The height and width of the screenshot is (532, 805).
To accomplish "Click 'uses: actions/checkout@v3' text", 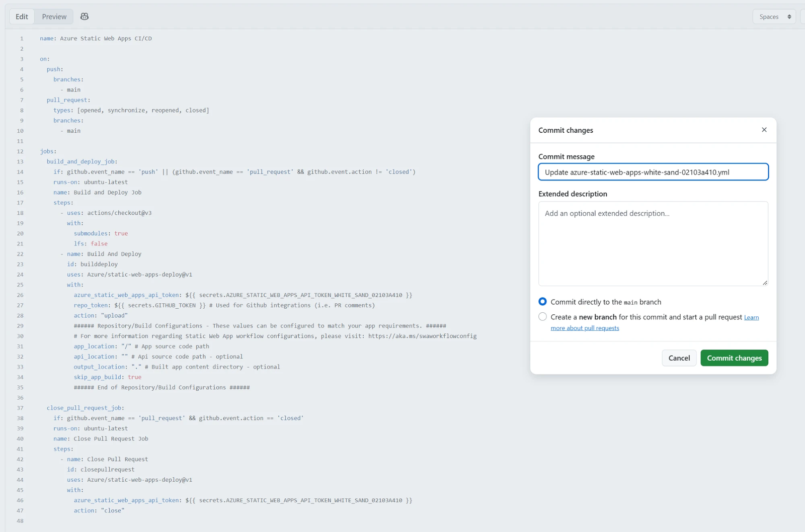I will [109, 213].
